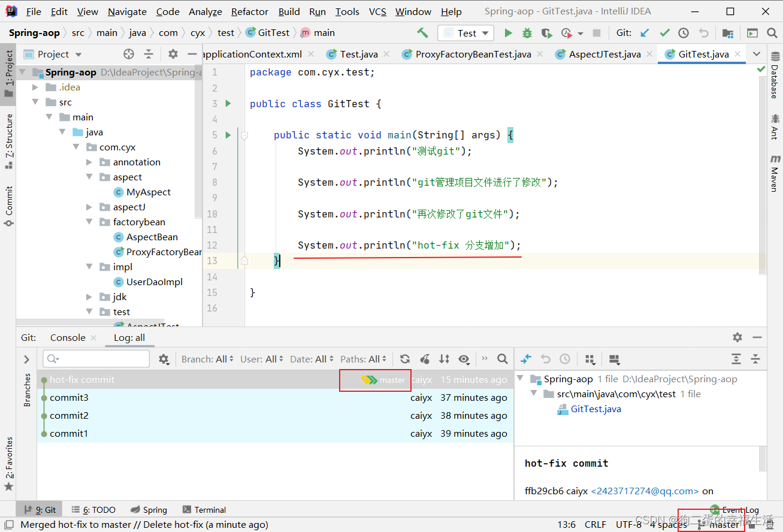
Task: Open the Project view dropdown
Action: coord(53,54)
